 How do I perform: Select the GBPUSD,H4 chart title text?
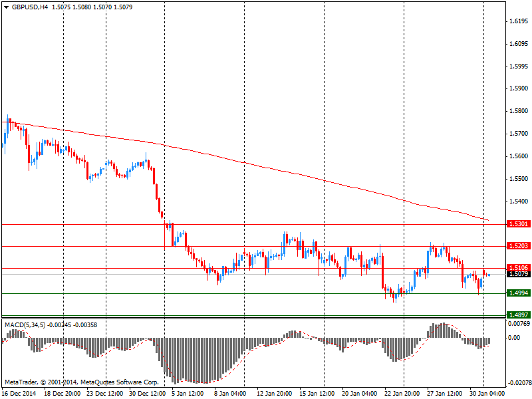(30, 7)
